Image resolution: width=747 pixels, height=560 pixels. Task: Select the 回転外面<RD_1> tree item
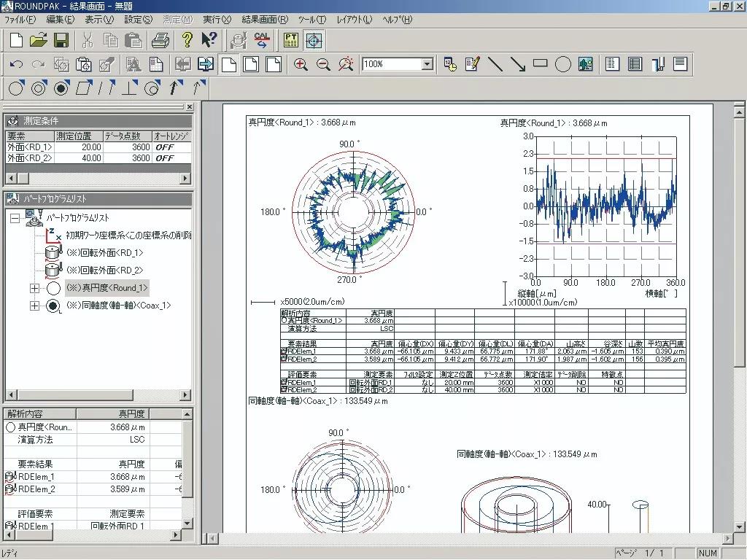pos(105,253)
